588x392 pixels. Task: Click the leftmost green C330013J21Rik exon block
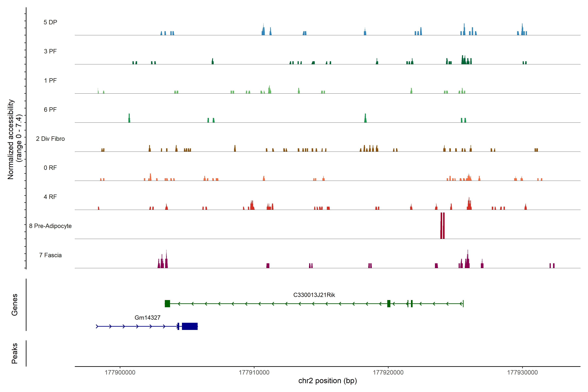point(167,303)
